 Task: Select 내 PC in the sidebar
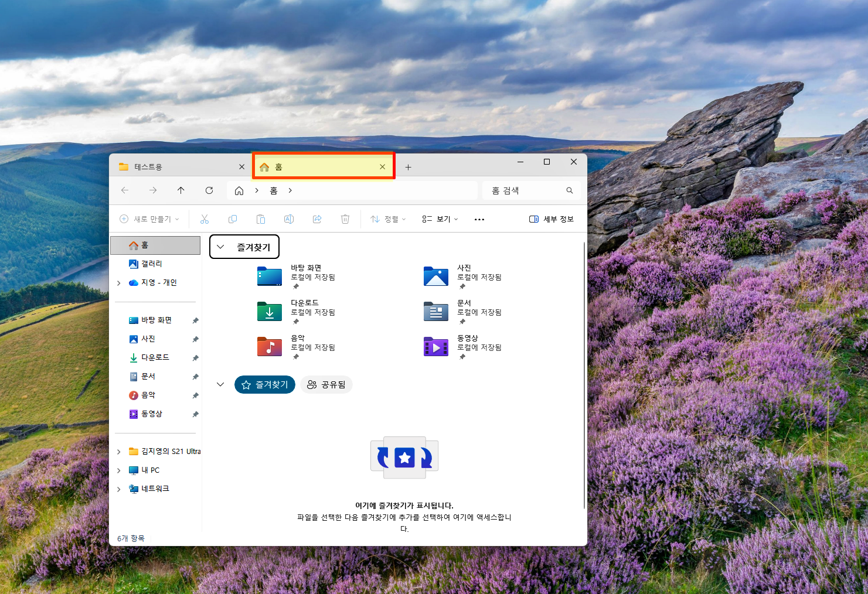(x=144, y=470)
